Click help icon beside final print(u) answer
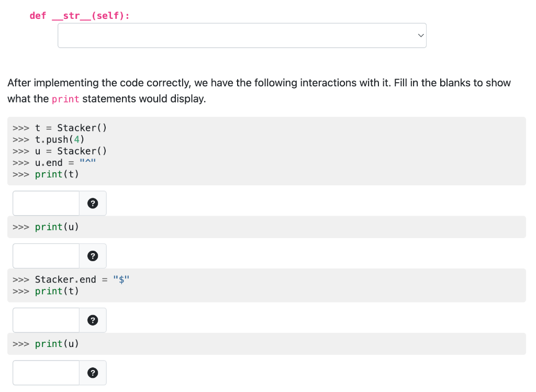 point(93,373)
